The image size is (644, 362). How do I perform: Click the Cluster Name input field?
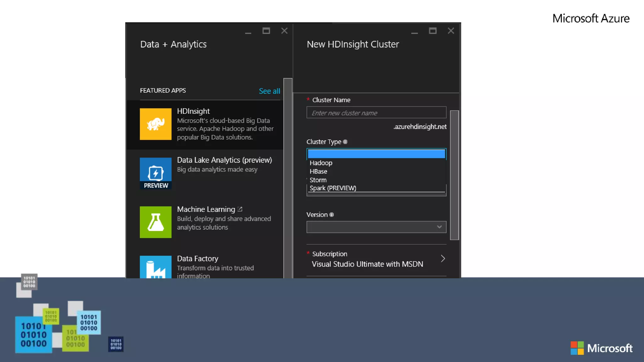pyautogui.click(x=376, y=113)
